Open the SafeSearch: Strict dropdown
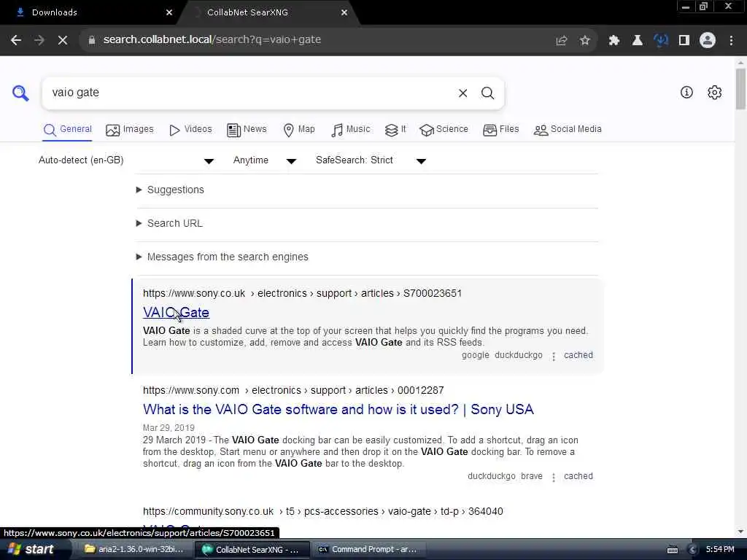747x560 pixels. [371, 160]
